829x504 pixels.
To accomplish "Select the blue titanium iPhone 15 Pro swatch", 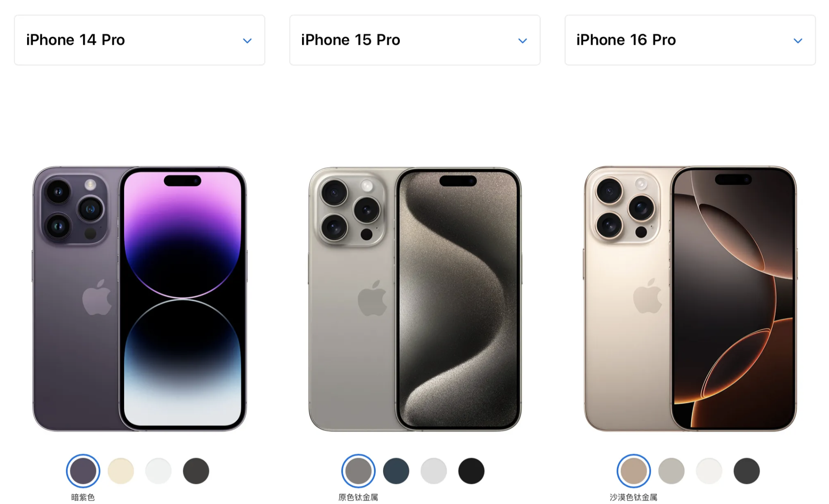I will click(x=396, y=471).
